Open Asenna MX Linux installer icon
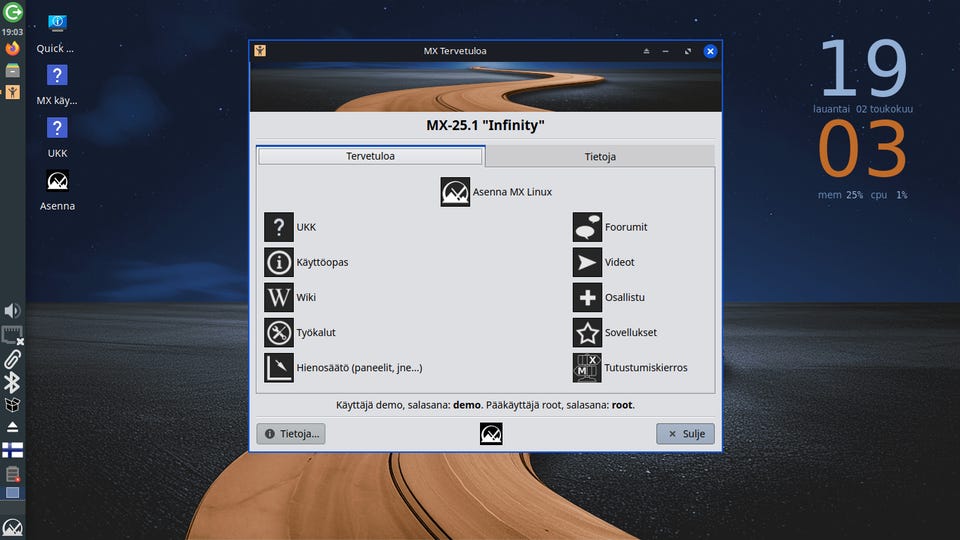The image size is (960, 540). (455, 192)
